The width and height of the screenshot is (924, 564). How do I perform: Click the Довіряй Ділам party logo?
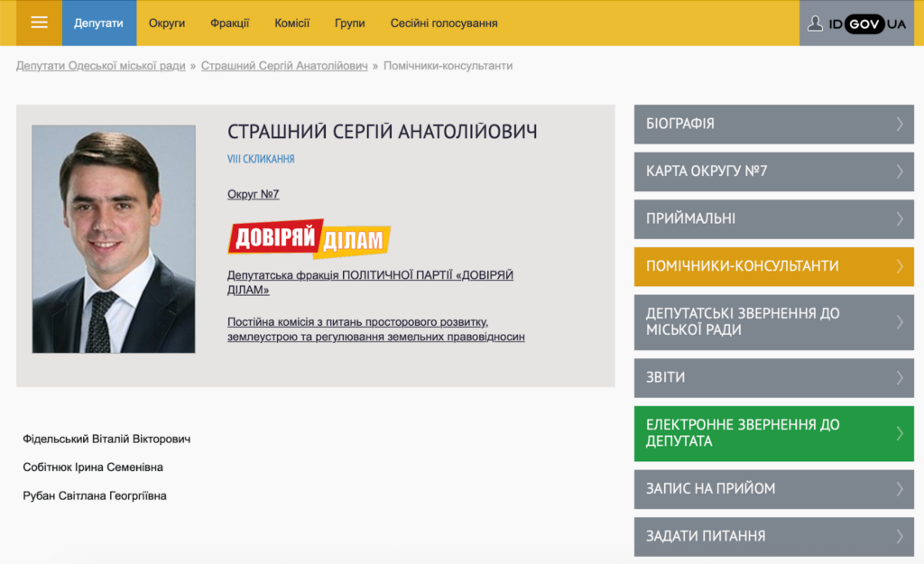click(x=309, y=238)
